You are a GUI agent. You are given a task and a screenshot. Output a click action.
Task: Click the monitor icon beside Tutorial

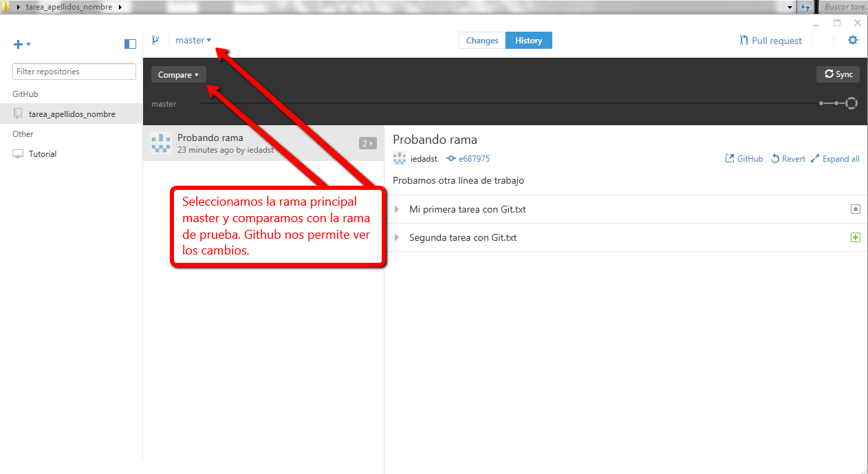[18, 154]
